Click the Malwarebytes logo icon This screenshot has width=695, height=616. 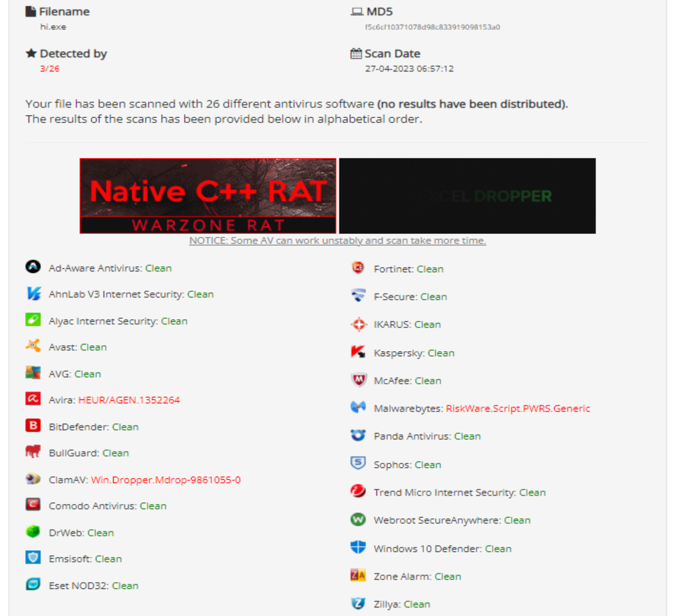point(358,408)
